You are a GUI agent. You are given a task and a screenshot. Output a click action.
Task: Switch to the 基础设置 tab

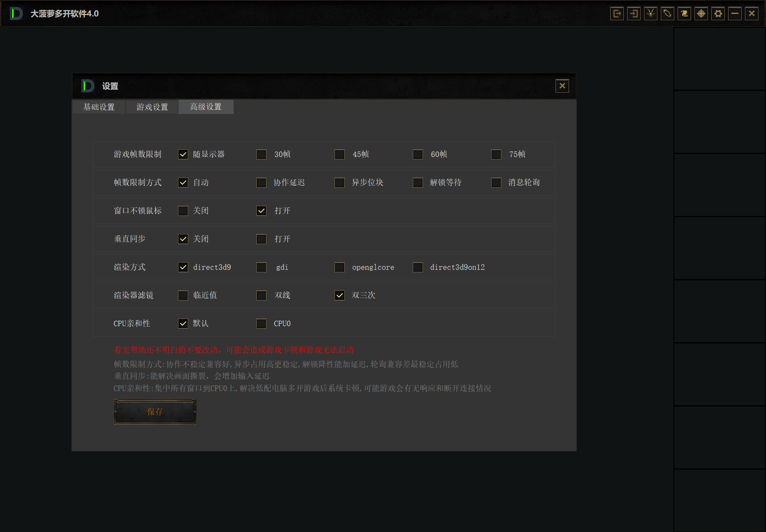point(99,107)
